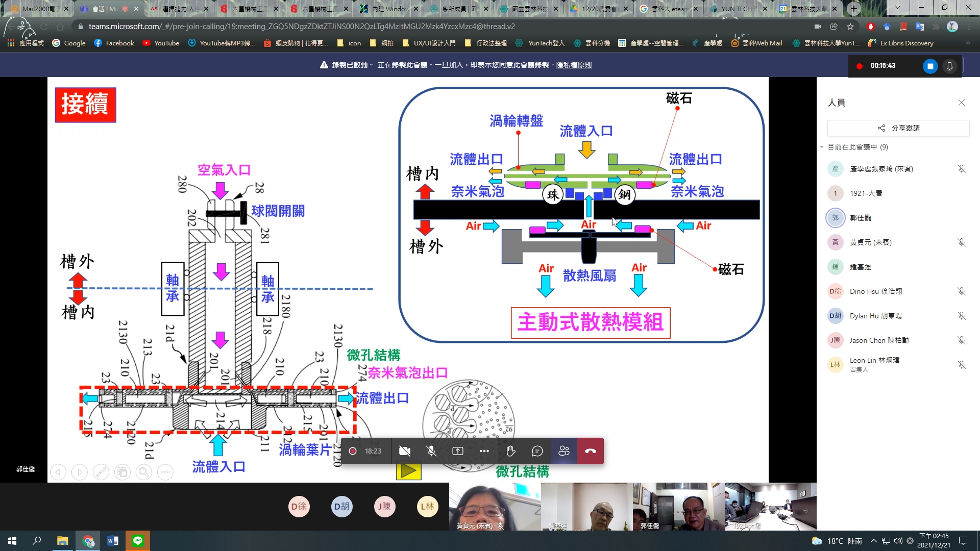Screen dimensions: 980x551
Task: Open 隱私權原則 privacy policy link
Action: (574, 65)
